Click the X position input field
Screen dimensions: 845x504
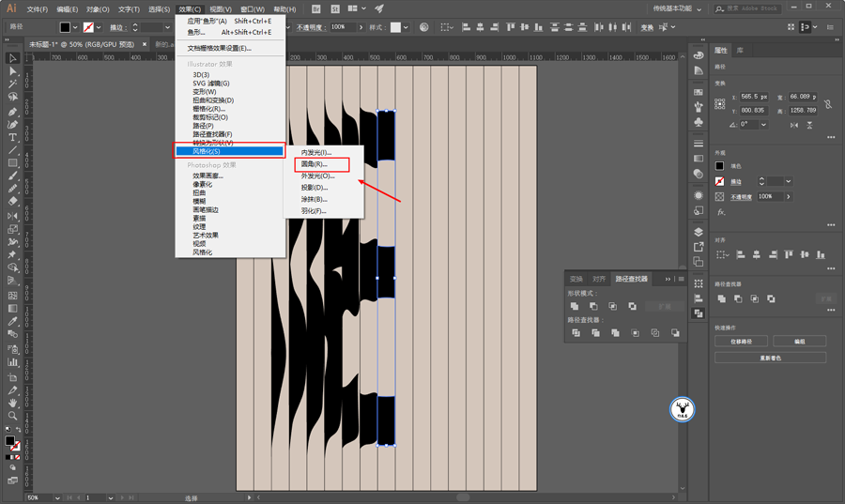[754, 97]
